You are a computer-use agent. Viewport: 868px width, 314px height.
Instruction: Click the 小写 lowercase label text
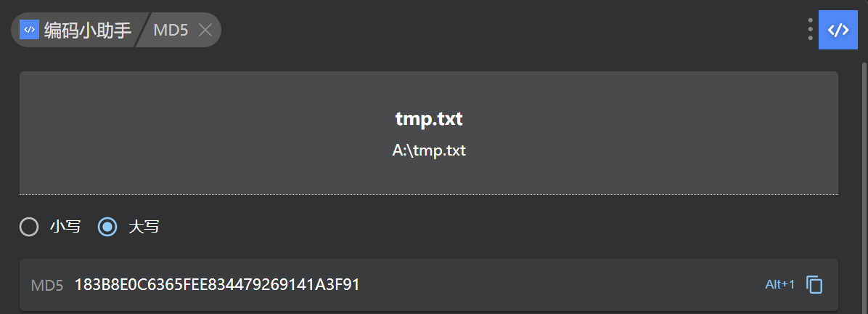click(x=65, y=227)
